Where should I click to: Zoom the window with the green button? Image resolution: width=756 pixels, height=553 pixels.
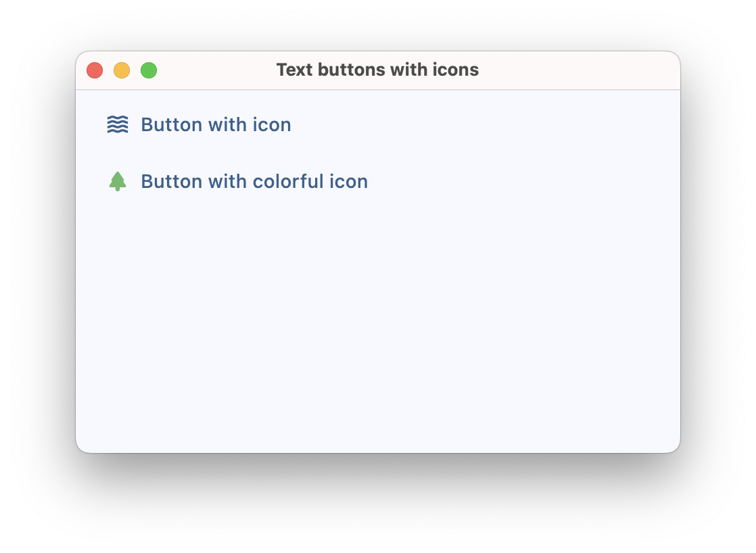click(x=149, y=70)
